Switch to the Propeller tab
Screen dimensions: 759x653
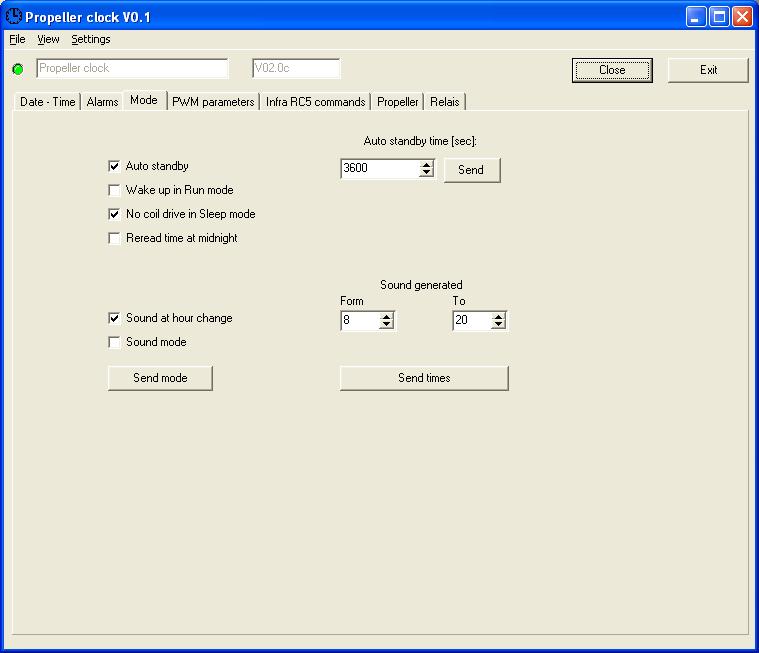pos(397,102)
